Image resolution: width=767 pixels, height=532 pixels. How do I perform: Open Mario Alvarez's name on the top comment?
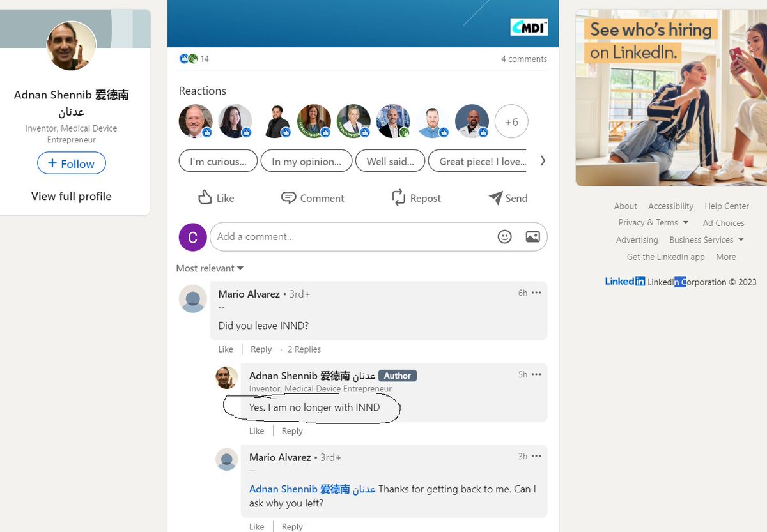click(249, 294)
